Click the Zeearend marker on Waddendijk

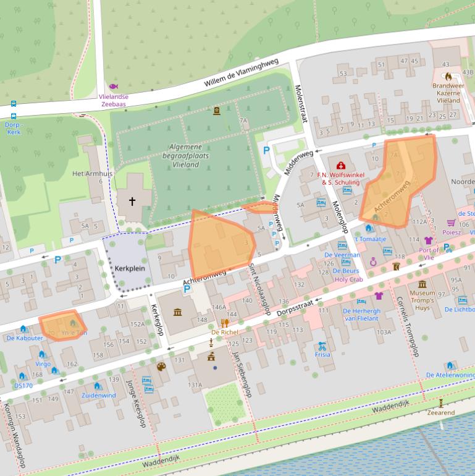[x=441, y=403]
